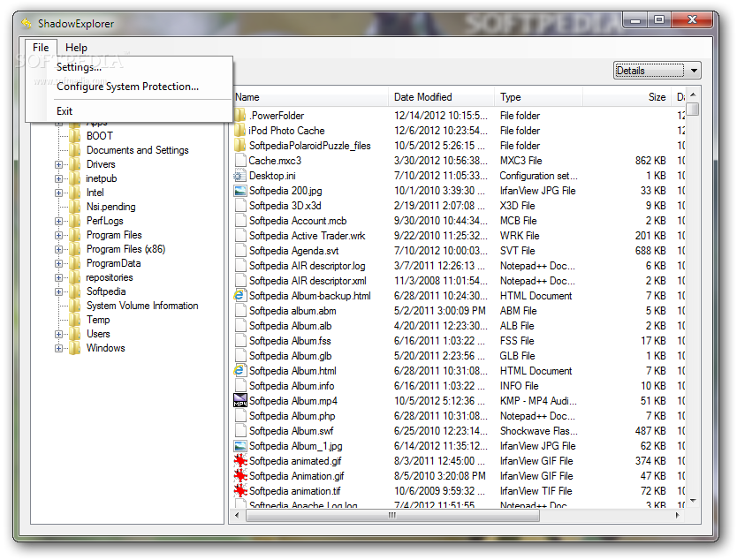Click the BOOT folder icon
The height and width of the screenshot is (560, 737).
pos(75,136)
